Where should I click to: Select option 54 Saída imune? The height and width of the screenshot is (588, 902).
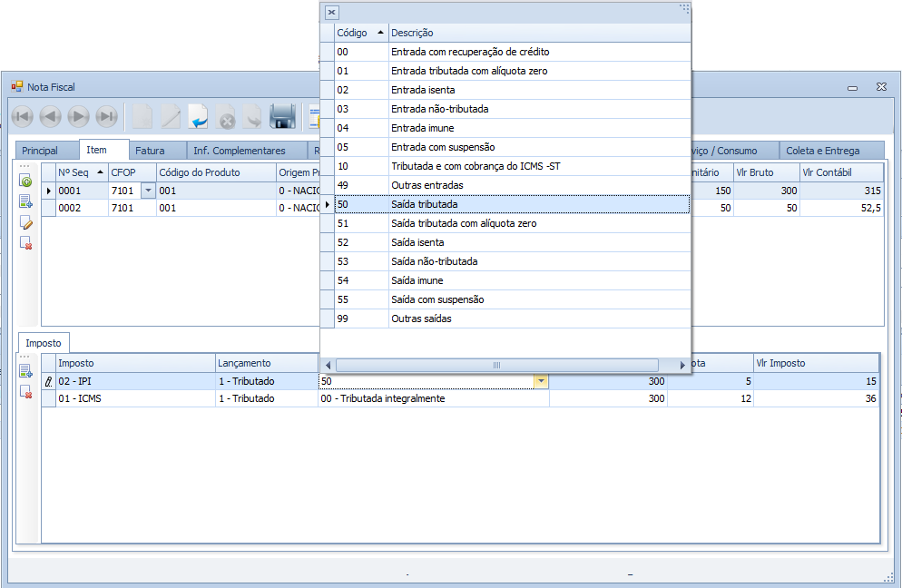tap(512, 280)
